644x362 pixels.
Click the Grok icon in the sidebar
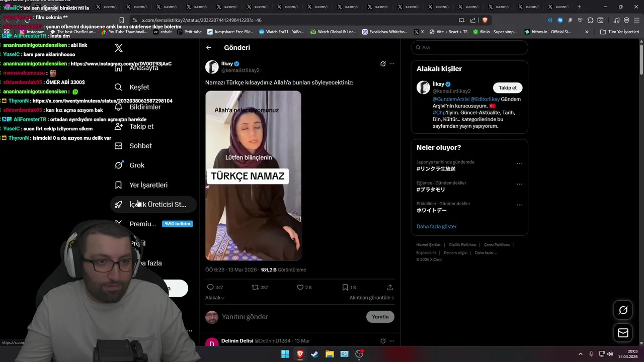click(118, 165)
